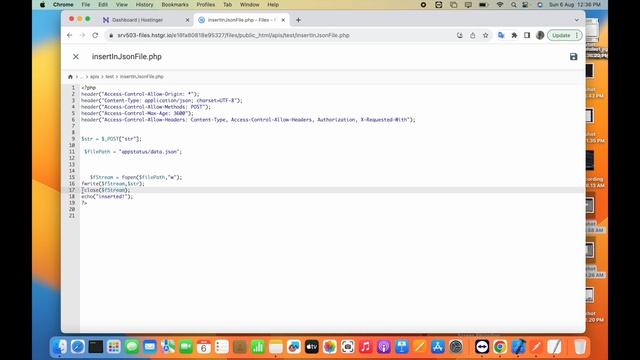
Task: Open Finder from the Dock
Action: 60,347
